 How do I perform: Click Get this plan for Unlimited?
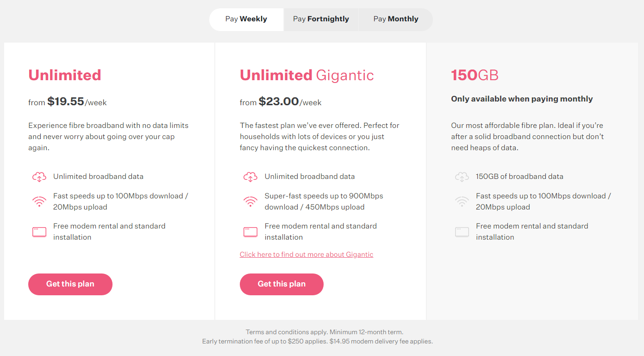tap(70, 284)
